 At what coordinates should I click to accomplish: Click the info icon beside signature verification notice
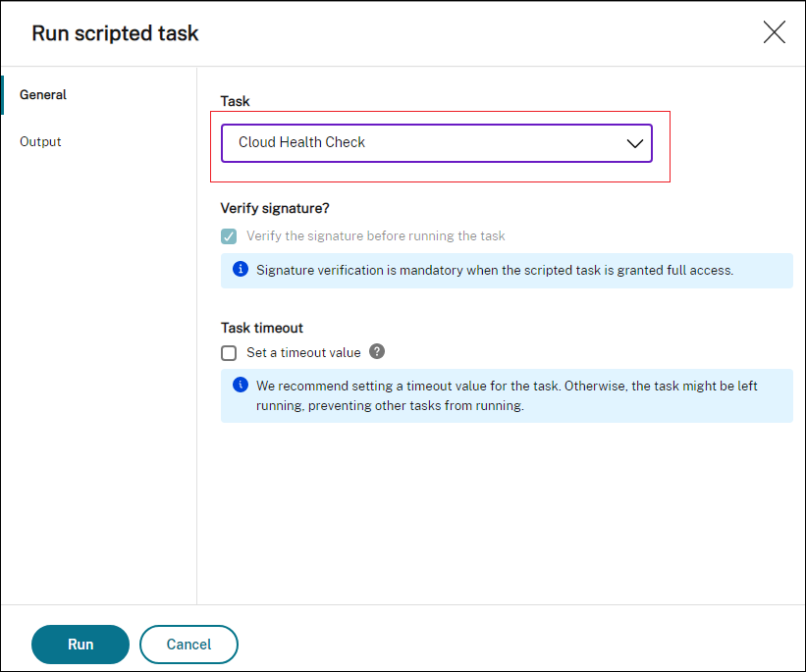click(241, 269)
